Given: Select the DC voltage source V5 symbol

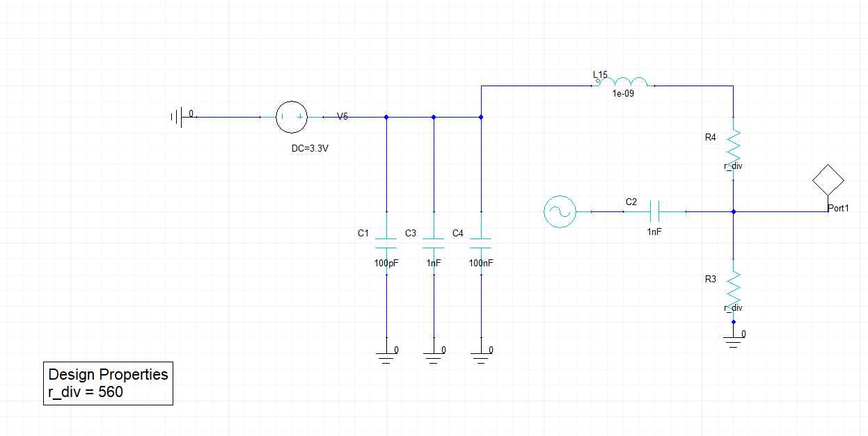Looking at the screenshot, I should (292, 117).
